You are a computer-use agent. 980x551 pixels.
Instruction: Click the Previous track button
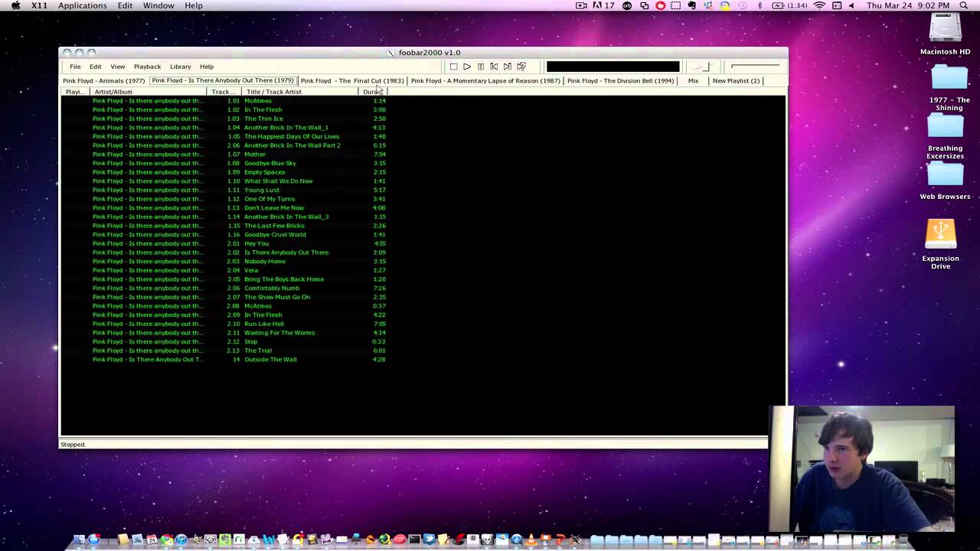coord(494,67)
